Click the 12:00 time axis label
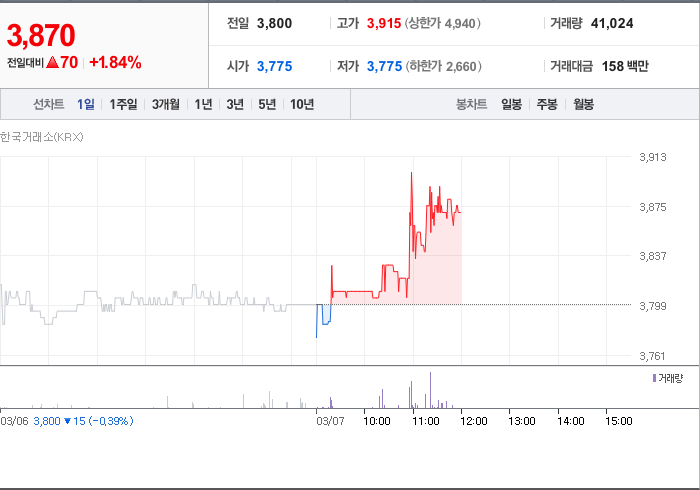The width and height of the screenshot is (700, 490). pyautogui.click(x=474, y=421)
